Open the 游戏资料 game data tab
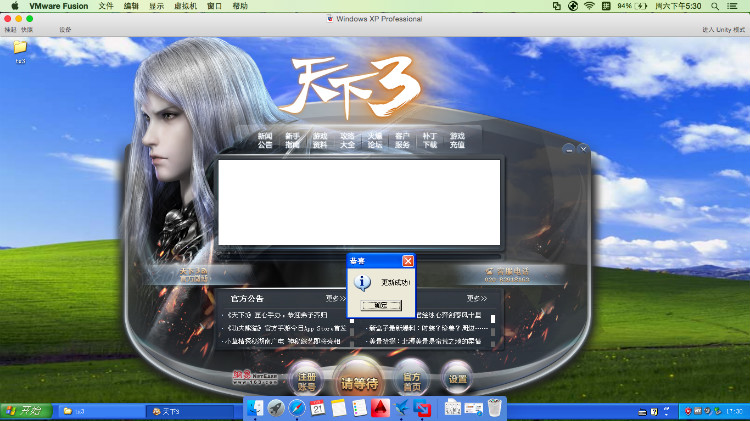The image size is (750, 421). pos(320,140)
